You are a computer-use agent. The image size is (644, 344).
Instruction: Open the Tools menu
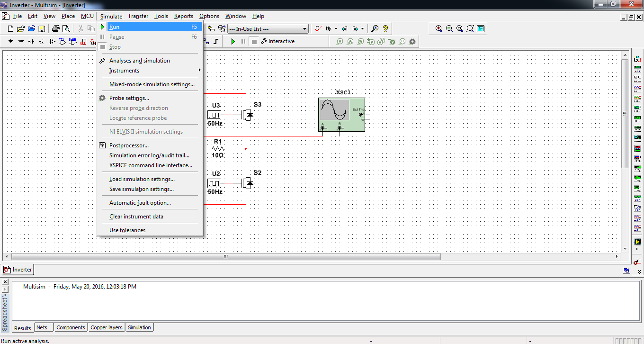tap(161, 16)
